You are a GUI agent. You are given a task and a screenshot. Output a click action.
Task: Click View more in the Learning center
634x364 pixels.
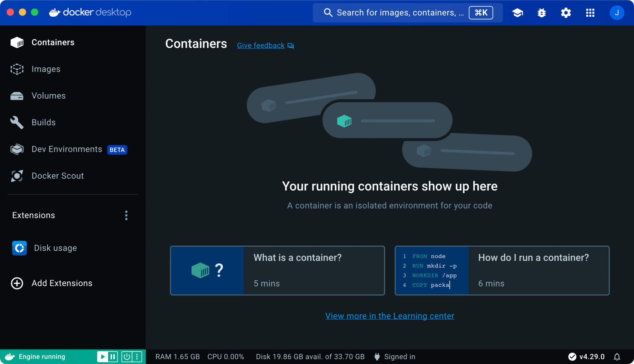click(x=390, y=316)
